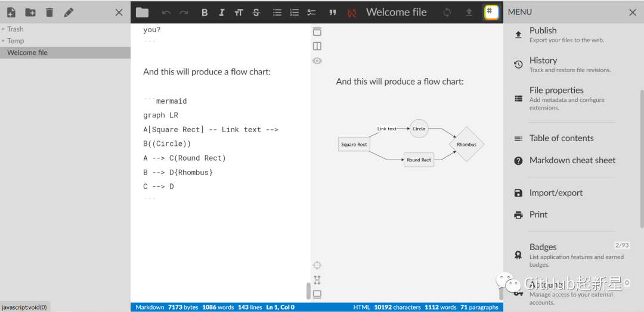Click the Welcome file title field
This screenshot has height=312, width=644.
click(x=397, y=13)
